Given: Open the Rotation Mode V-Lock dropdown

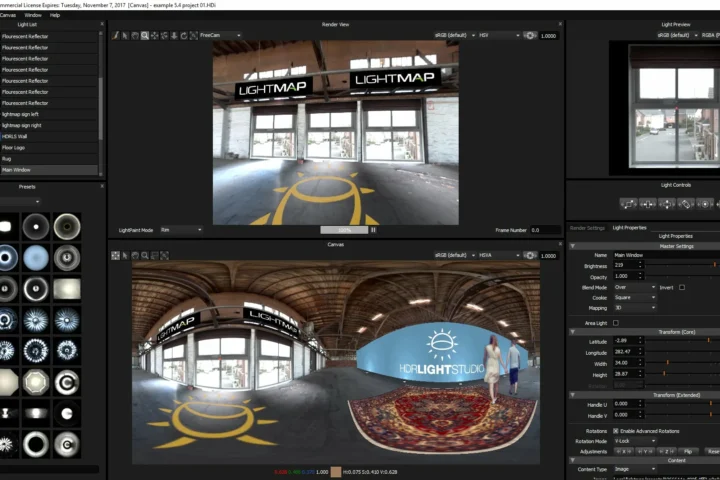Looking at the screenshot, I should point(635,441).
